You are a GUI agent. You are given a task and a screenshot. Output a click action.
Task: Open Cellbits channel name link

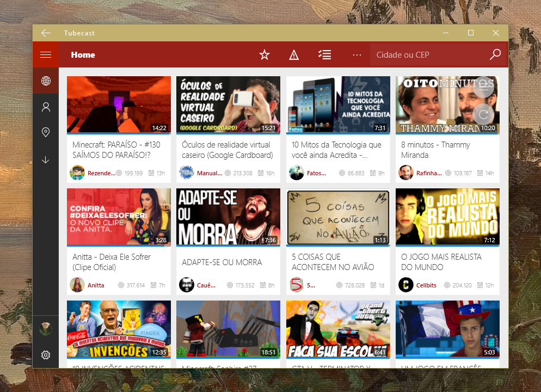pyautogui.click(x=426, y=285)
